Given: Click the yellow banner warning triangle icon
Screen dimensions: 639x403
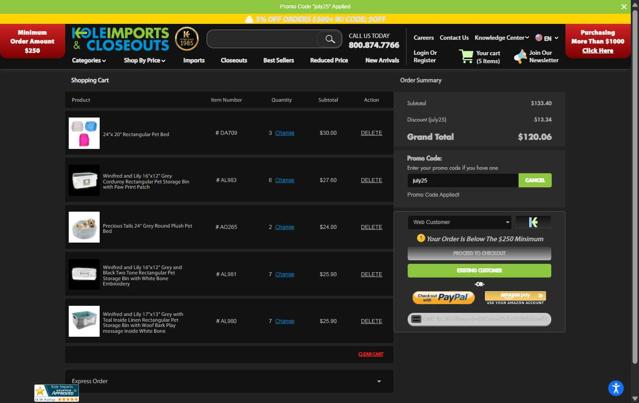Looking at the screenshot, I should pyautogui.click(x=249, y=19).
